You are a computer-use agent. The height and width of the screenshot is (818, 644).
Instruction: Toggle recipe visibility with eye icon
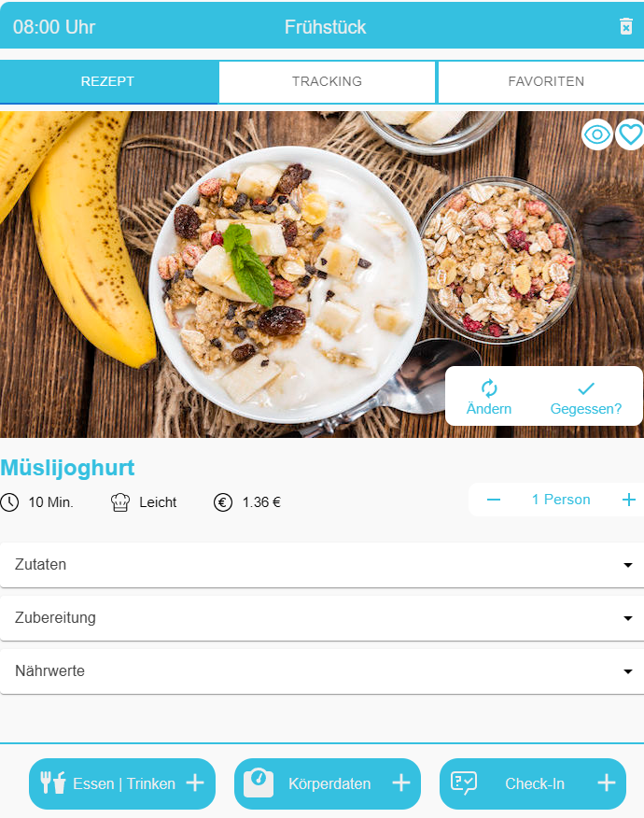[x=597, y=134]
